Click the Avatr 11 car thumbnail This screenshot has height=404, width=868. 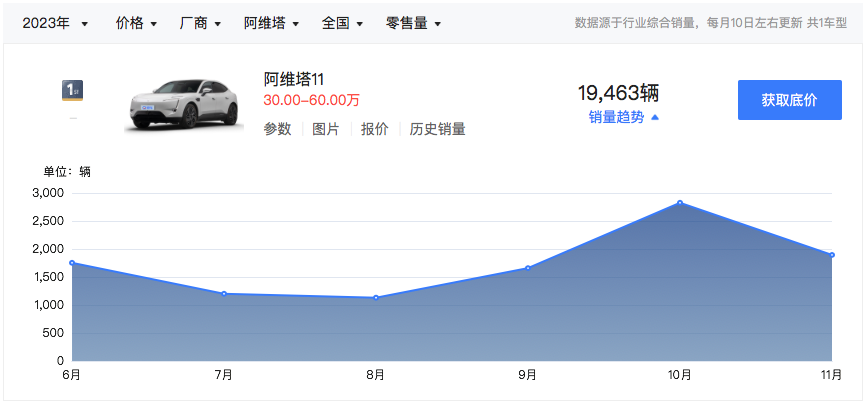point(184,102)
